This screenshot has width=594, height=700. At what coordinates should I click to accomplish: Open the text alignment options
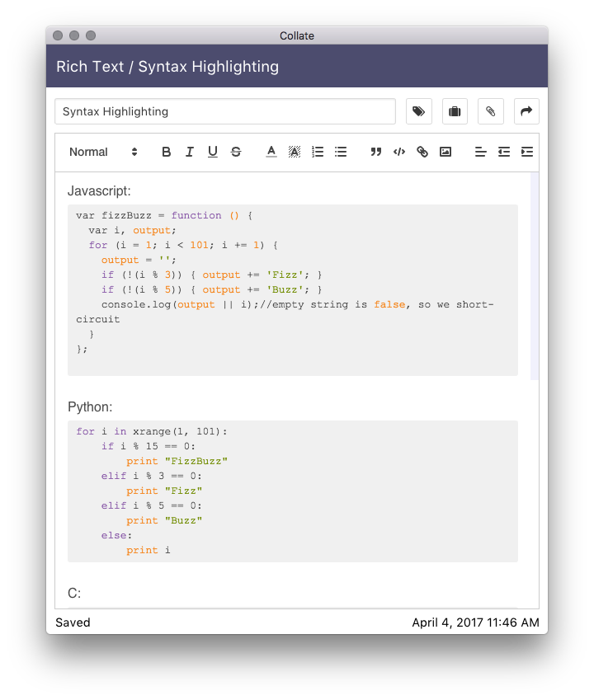pos(480,152)
